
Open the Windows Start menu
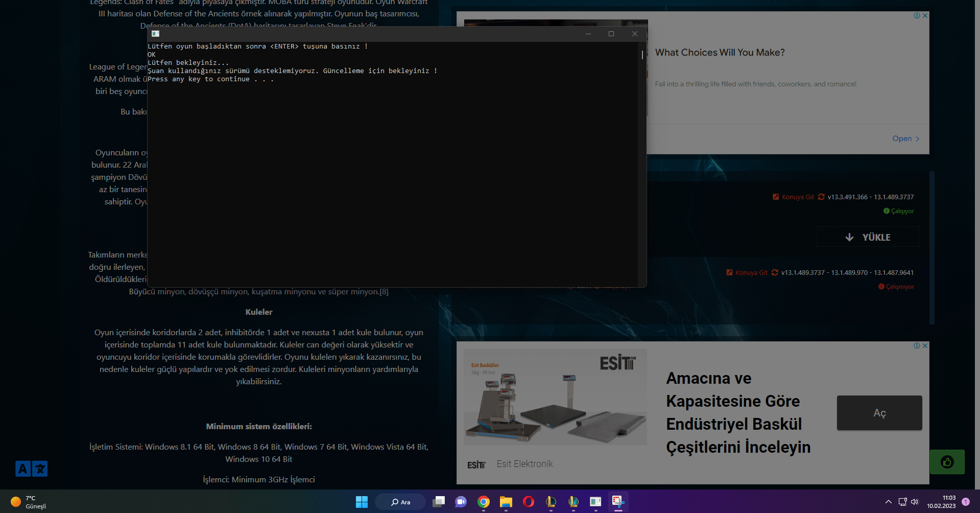362,502
